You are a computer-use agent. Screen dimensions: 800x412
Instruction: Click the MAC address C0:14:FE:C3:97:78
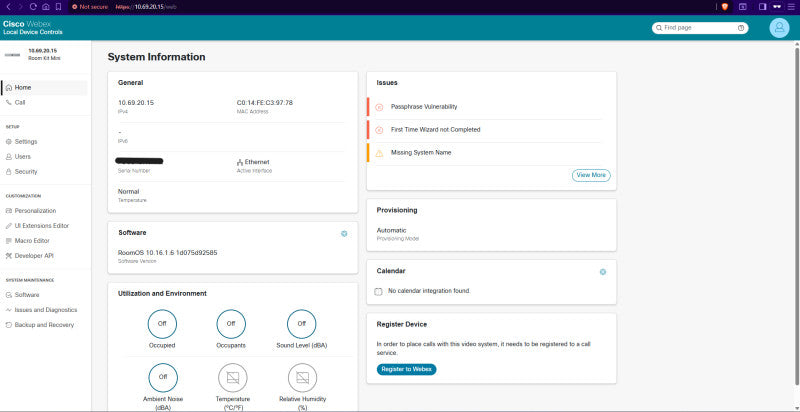coord(265,102)
